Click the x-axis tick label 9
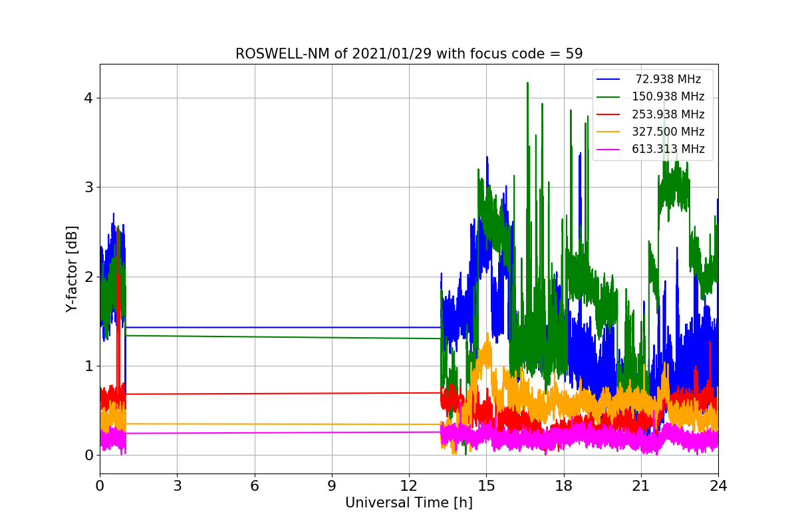Screen dimensions: 798x532 pyautogui.click(x=332, y=485)
